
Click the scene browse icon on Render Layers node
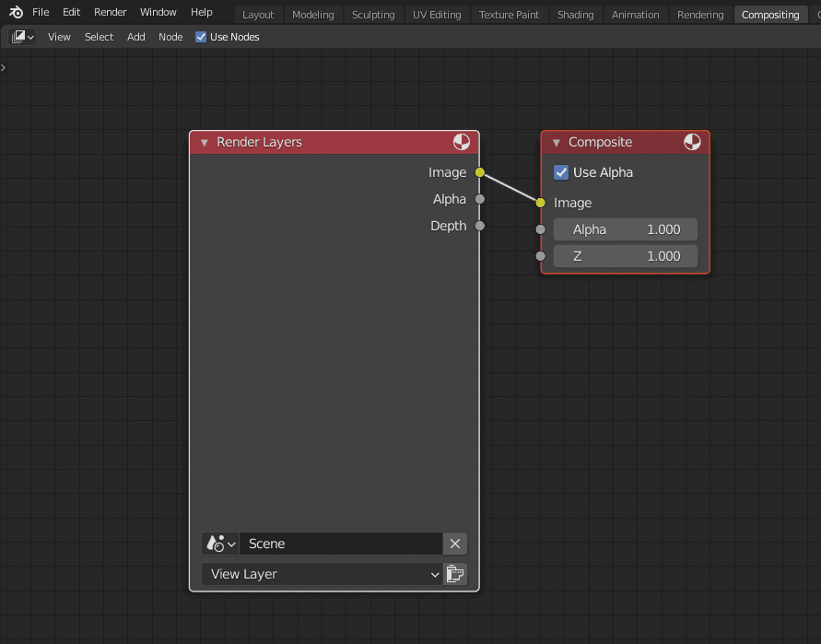point(219,544)
